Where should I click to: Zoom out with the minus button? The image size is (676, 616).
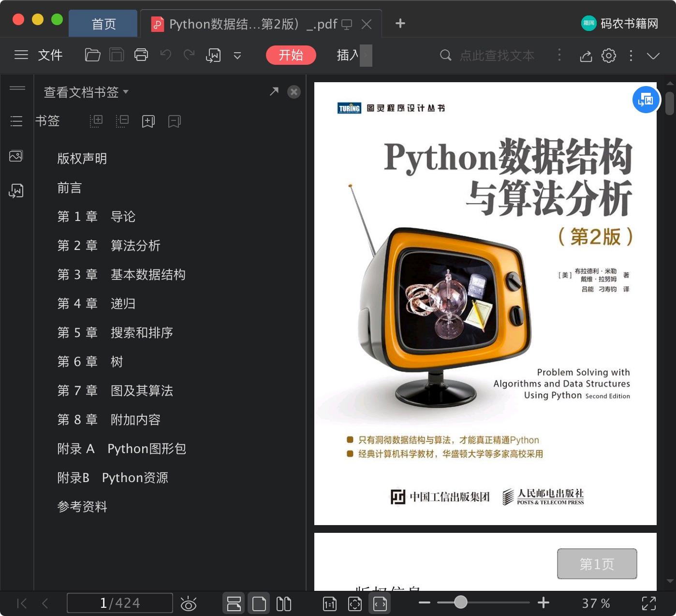[x=425, y=602]
